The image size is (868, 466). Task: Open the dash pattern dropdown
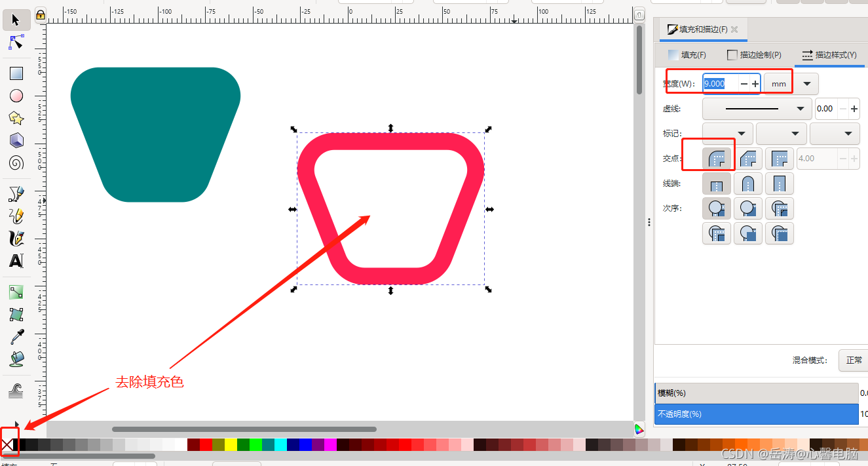(x=757, y=109)
